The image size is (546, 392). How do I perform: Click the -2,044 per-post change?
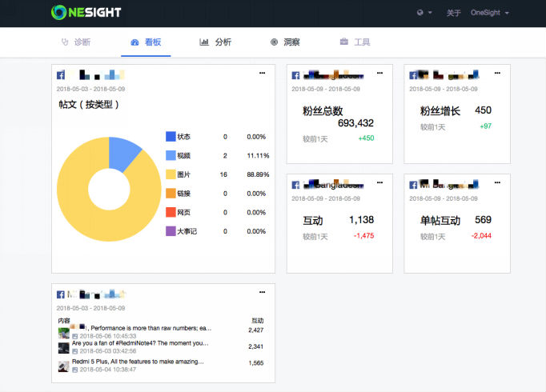click(x=481, y=236)
